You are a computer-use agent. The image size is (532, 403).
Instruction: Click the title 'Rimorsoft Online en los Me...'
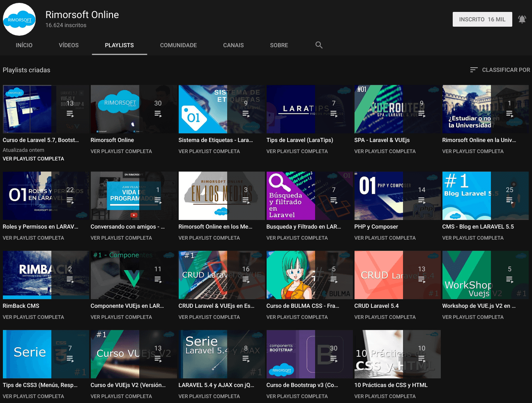(x=215, y=227)
